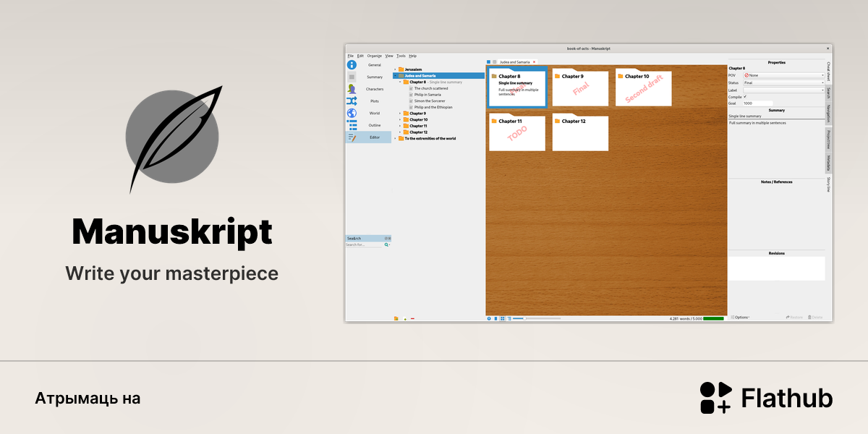
Task: Open the World globe icon
Action: tap(352, 113)
